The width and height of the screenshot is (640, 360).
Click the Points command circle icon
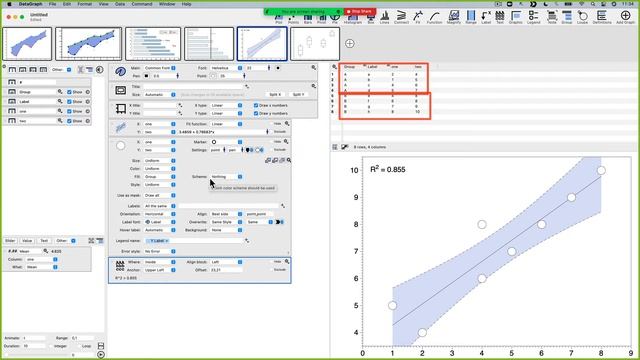click(120, 146)
